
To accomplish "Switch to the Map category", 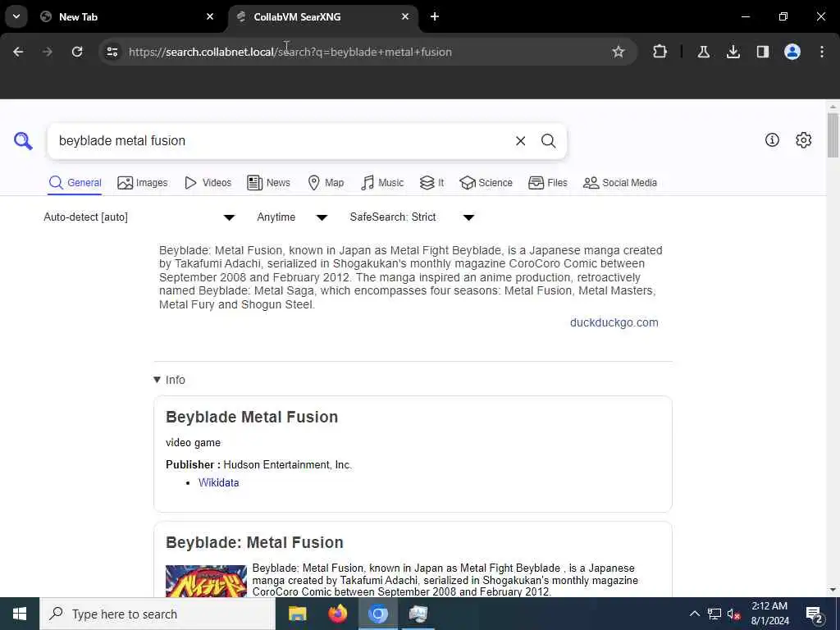I will (326, 183).
